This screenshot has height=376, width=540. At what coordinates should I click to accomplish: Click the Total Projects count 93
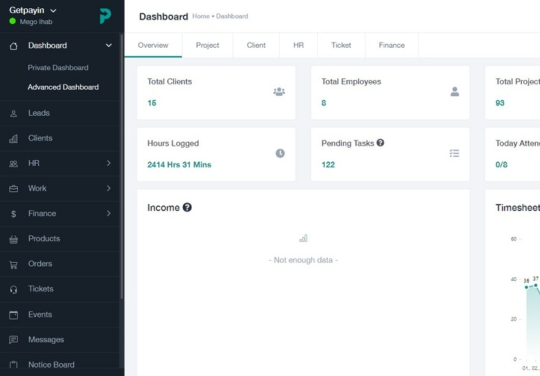tap(500, 103)
